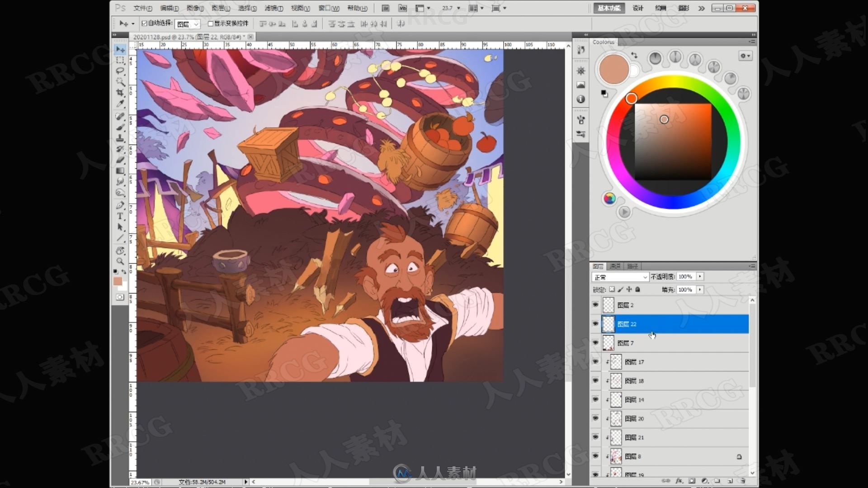Open the fill (填充) slider arrow
The image size is (868, 488).
700,290
